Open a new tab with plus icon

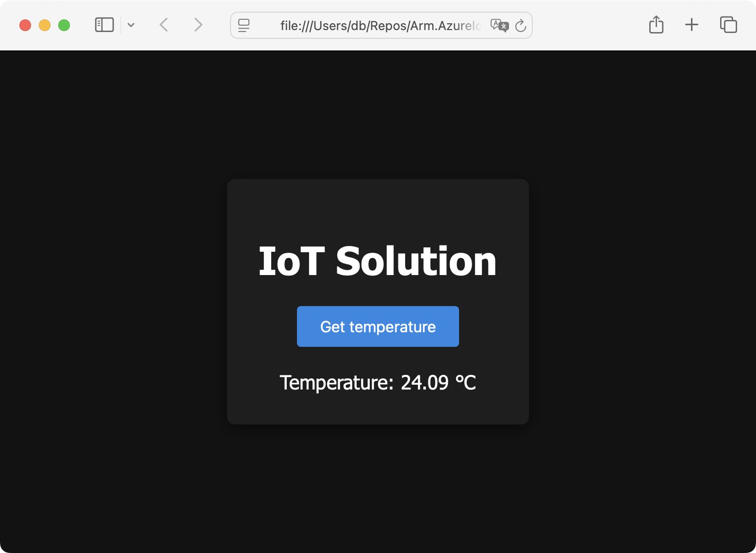click(691, 25)
